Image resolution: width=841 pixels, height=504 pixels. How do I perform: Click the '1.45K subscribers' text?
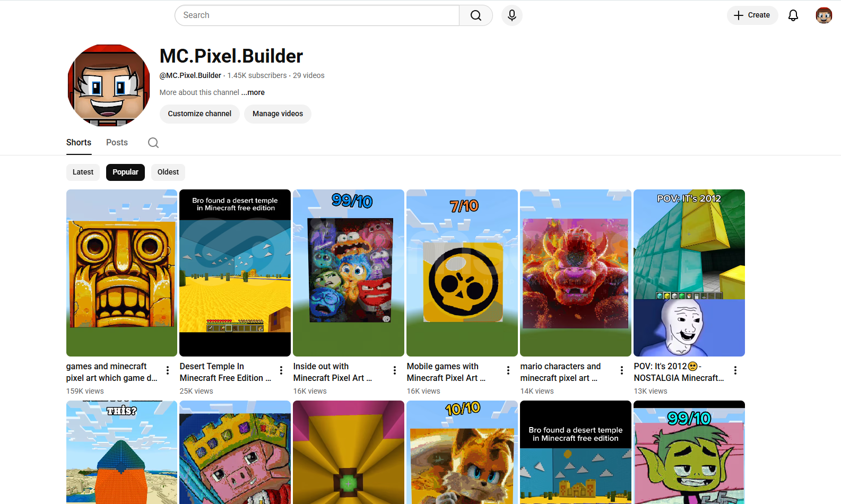point(257,75)
